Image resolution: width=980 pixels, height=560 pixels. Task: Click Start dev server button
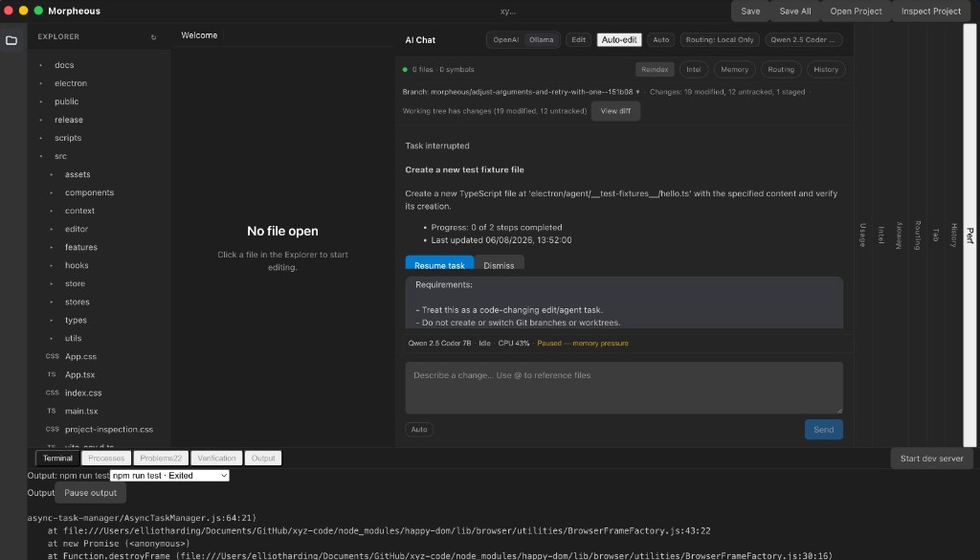coord(931,459)
